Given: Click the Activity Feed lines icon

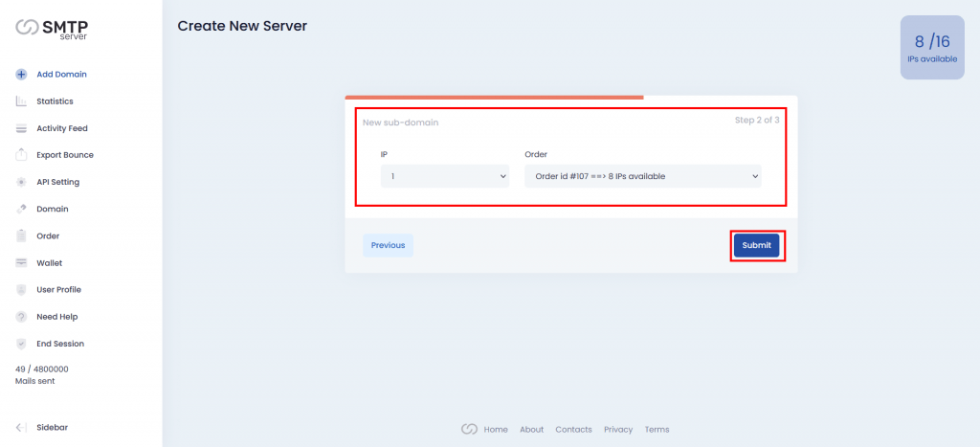Looking at the screenshot, I should [x=21, y=128].
